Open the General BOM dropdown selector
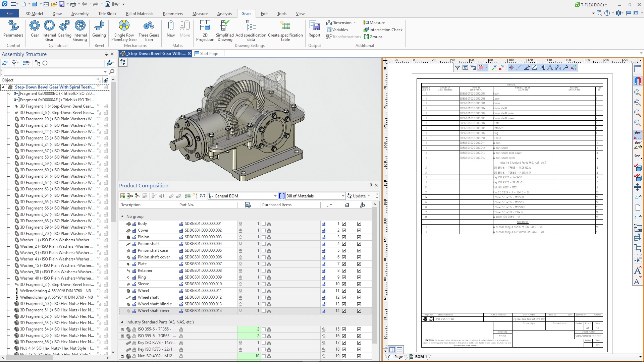Viewport: 644px width, 362px height. point(275,196)
